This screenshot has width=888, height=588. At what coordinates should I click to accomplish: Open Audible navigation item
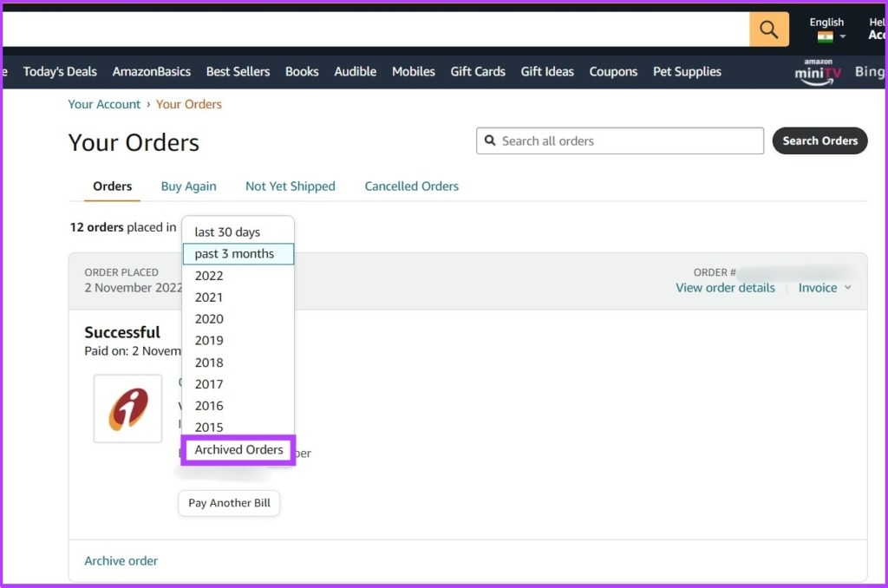click(355, 72)
